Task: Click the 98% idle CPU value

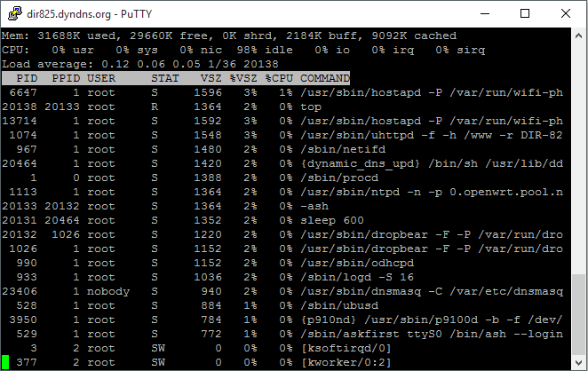Action: pyautogui.click(x=265, y=50)
